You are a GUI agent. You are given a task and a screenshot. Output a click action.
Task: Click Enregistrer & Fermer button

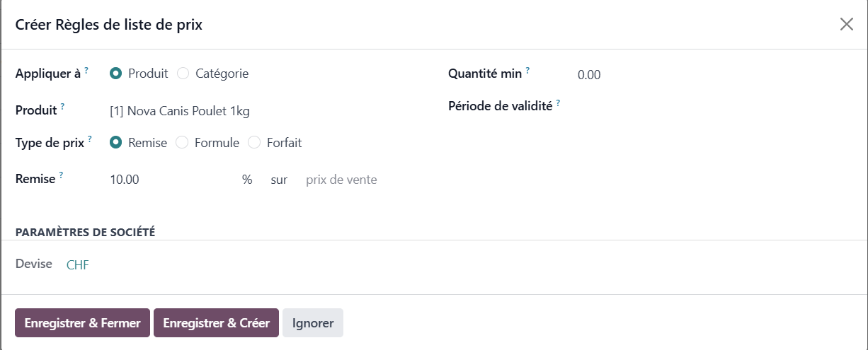pyautogui.click(x=82, y=323)
